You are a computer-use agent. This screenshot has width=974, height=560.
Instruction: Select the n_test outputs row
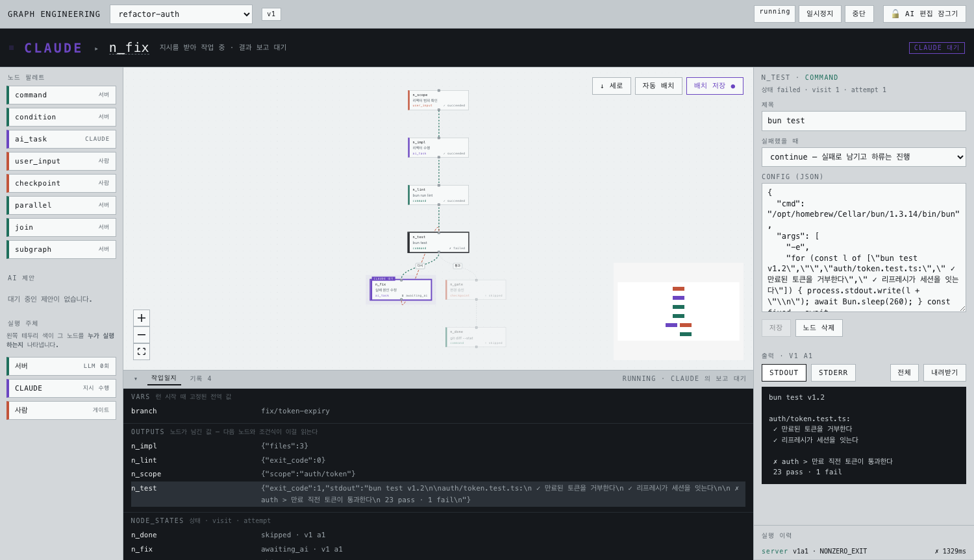pos(438,494)
